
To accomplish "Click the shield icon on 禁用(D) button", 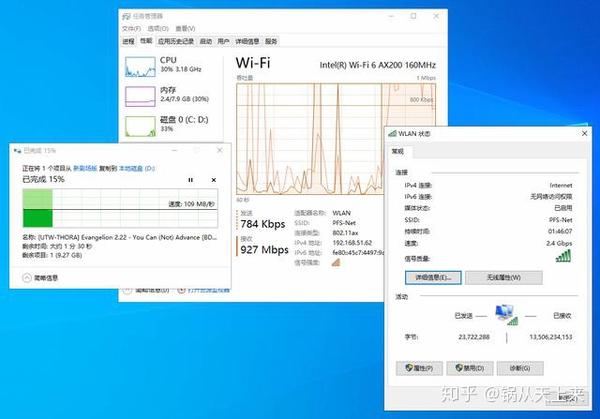I will [459, 368].
